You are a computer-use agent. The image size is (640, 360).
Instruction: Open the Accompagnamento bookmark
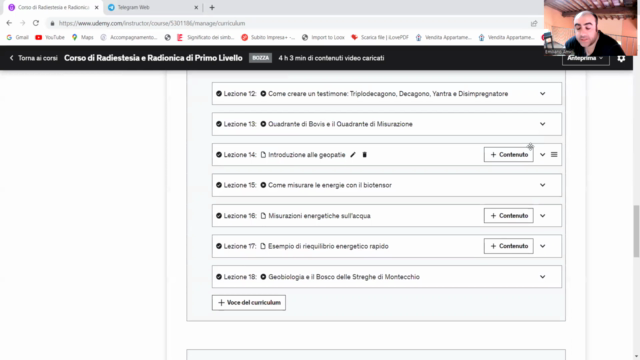129,37
